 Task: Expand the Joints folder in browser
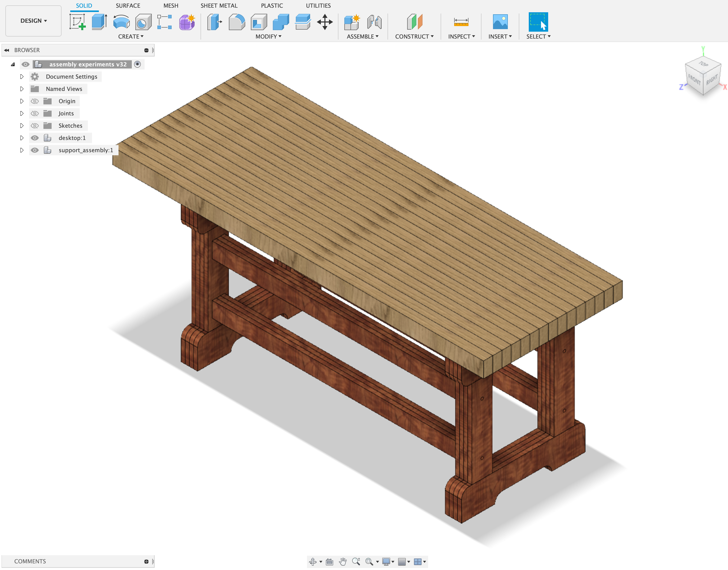coord(21,113)
